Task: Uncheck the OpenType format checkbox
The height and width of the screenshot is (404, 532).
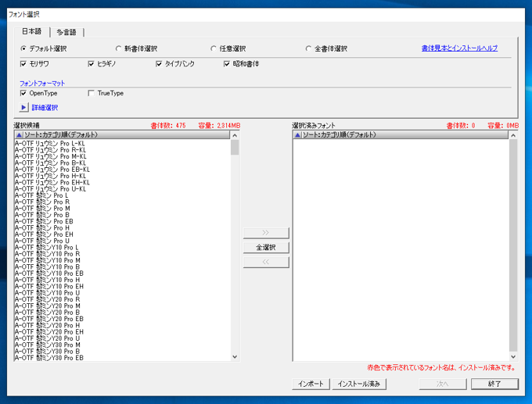Action: 23,93
